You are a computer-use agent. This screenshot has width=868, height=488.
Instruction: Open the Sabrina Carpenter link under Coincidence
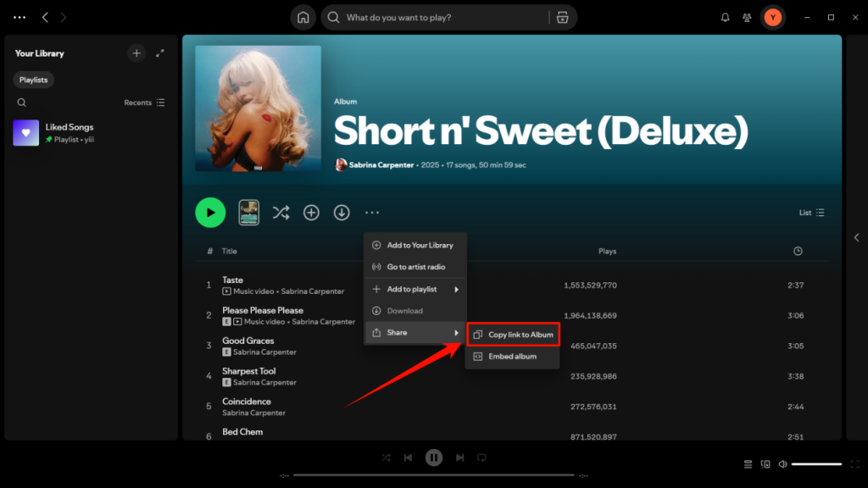(x=253, y=413)
